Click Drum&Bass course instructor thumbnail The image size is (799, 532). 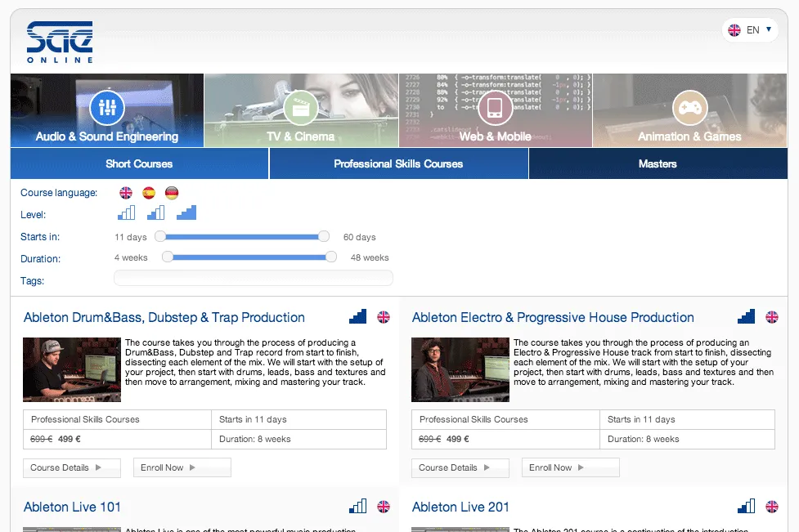72,369
